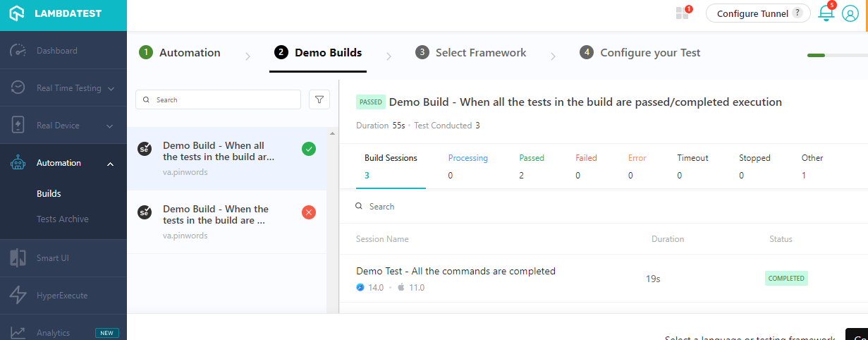Open the builds filter funnel
Screen dimensions: 868x340
(319, 99)
